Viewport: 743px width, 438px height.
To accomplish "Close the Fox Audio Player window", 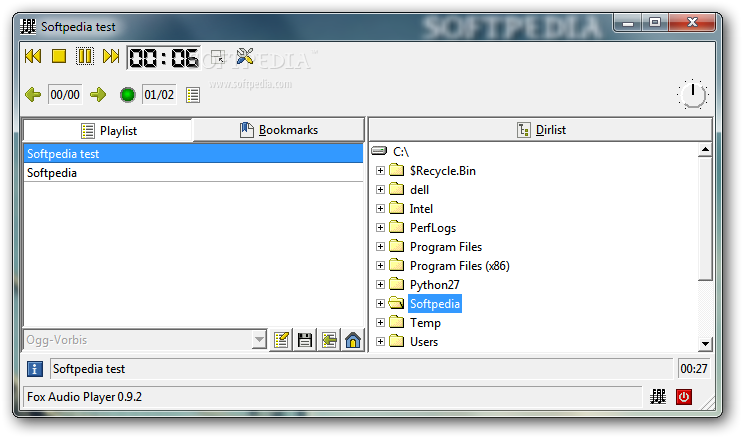I will tap(692, 23).
